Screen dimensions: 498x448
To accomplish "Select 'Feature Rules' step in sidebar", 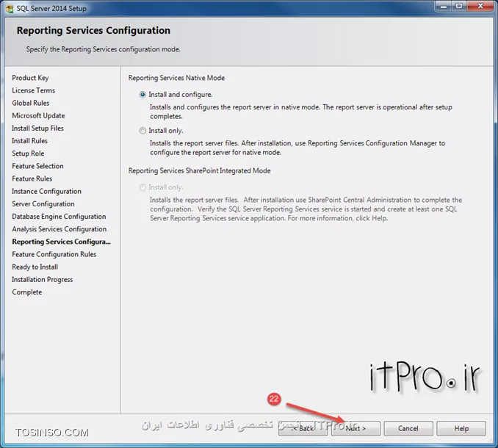I will [32, 178].
